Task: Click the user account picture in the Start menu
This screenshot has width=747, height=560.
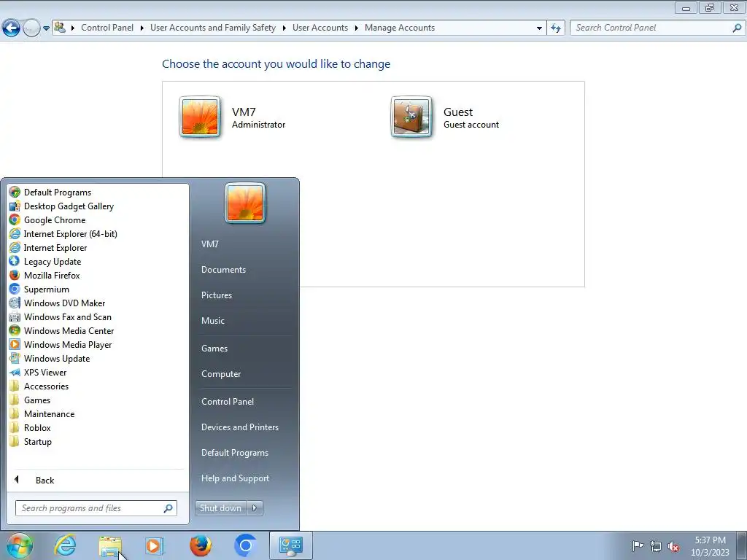Action: pyautogui.click(x=245, y=203)
